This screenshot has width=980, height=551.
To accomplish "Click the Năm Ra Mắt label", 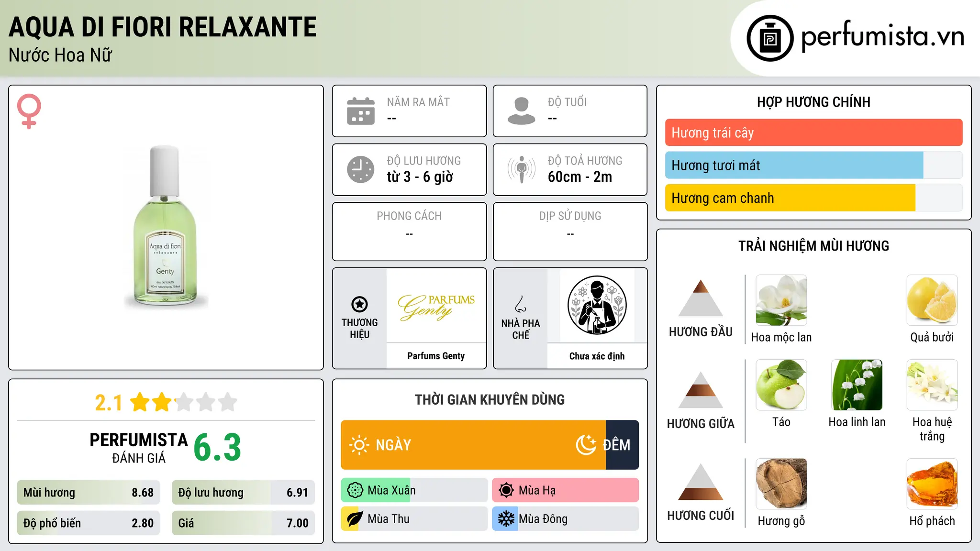I will (418, 102).
